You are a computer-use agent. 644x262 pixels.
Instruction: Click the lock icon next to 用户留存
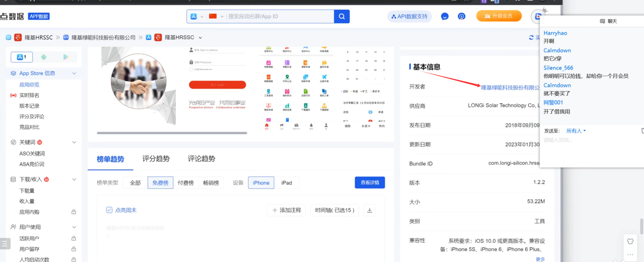click(x=74, y=249)
